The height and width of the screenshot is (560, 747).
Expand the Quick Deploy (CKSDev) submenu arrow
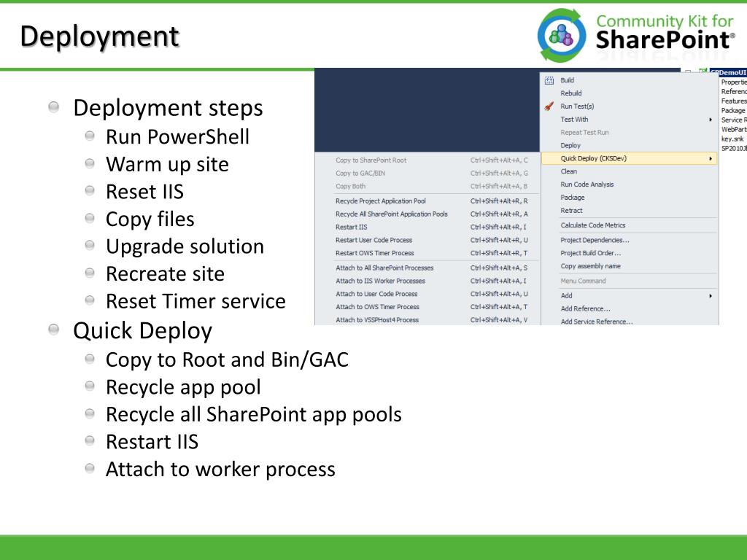click(711, 158)
